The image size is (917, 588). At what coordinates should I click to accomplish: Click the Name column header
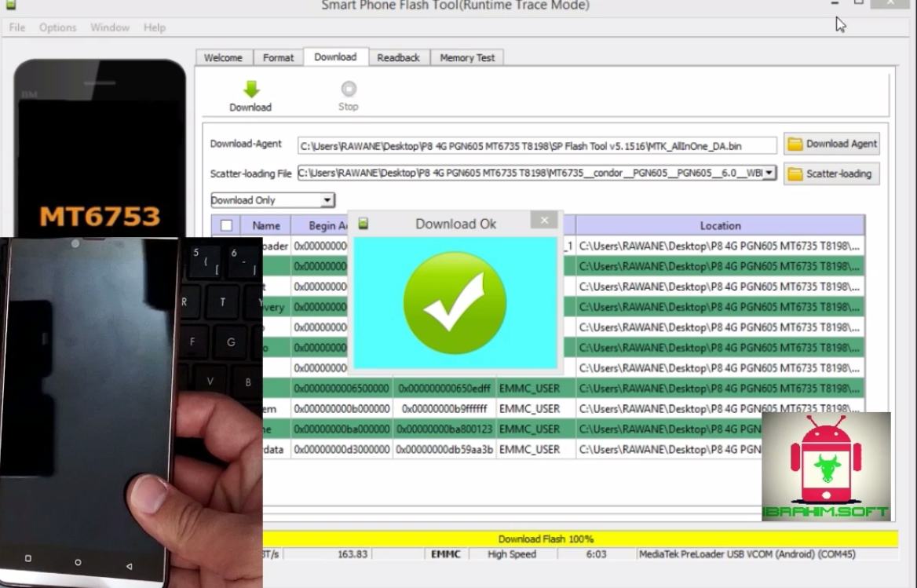(x=265, y=225)
